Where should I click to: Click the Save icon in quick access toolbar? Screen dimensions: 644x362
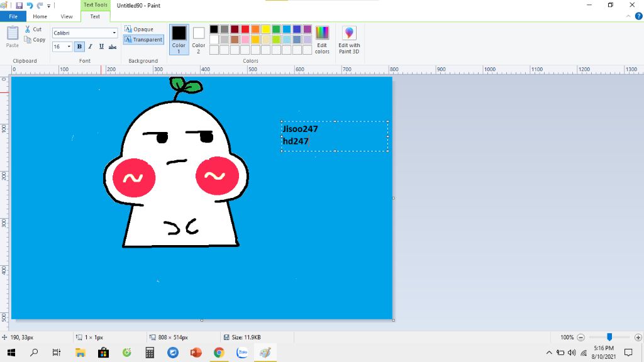[x=19, y=5]
